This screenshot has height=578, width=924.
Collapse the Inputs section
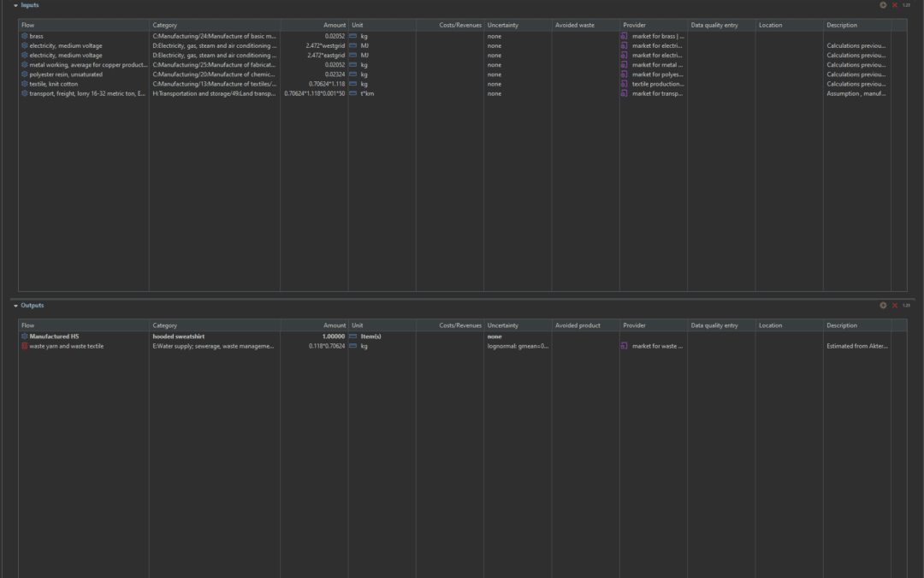coord(15,5)
